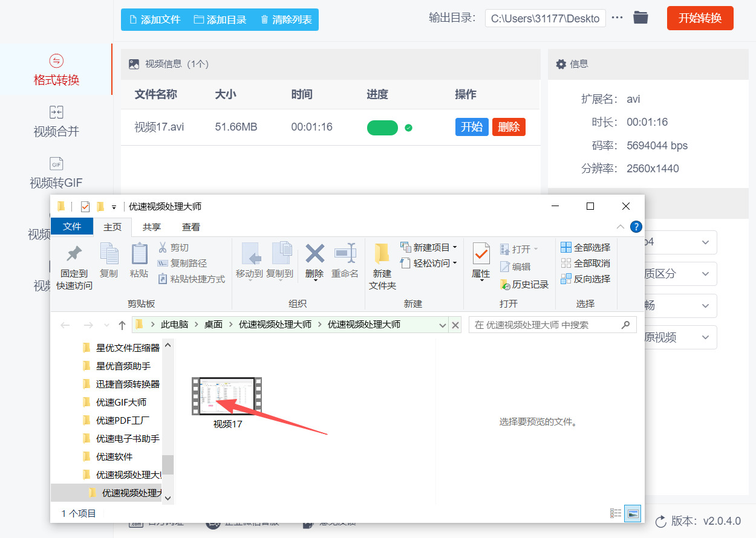Open the 格式转换 tool in the sidebar
This screenshot has width=756, height=538.
click(56, 70)
